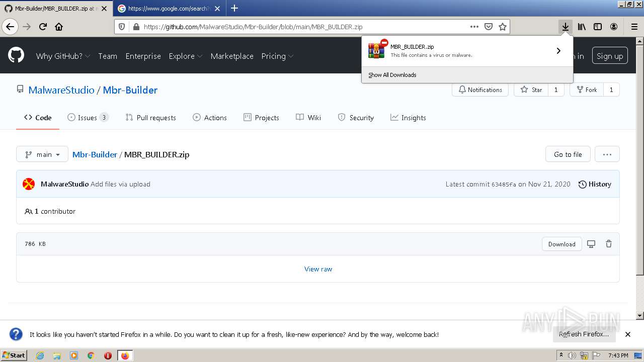Expand the Pricing dropdown menu
This screenshot has height=362, width=644.
[278, 56]
